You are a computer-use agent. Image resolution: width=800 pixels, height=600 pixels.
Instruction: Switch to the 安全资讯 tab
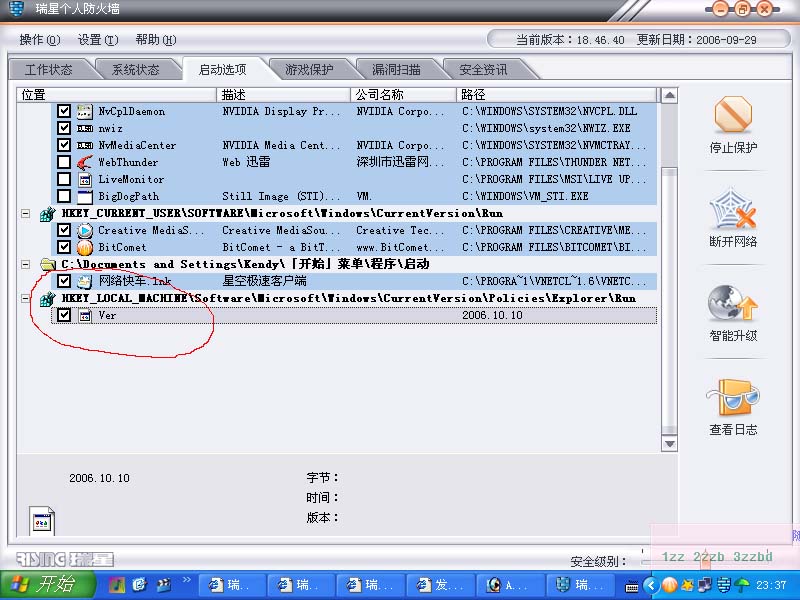(483, 70)
